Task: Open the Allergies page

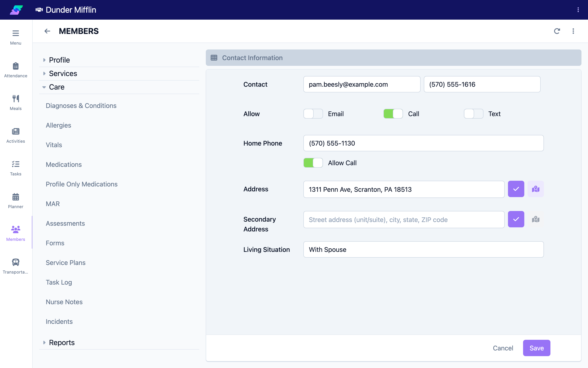Action: [59, 125]
